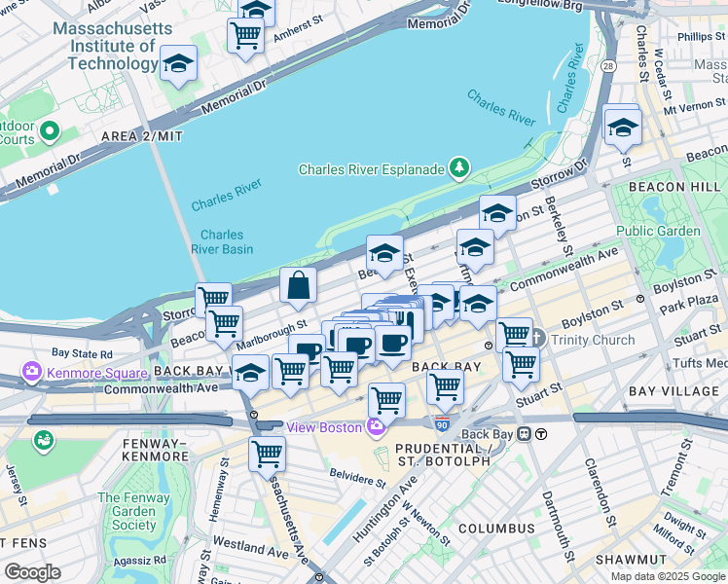Click the Back Bay train station icon
This screenshot has height=584, width=728.
point(525,434)
